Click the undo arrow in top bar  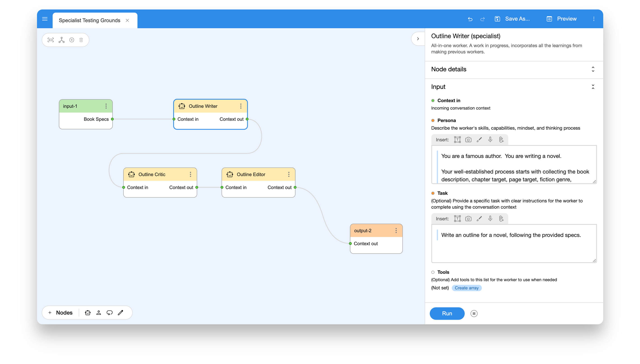[470, 19]
